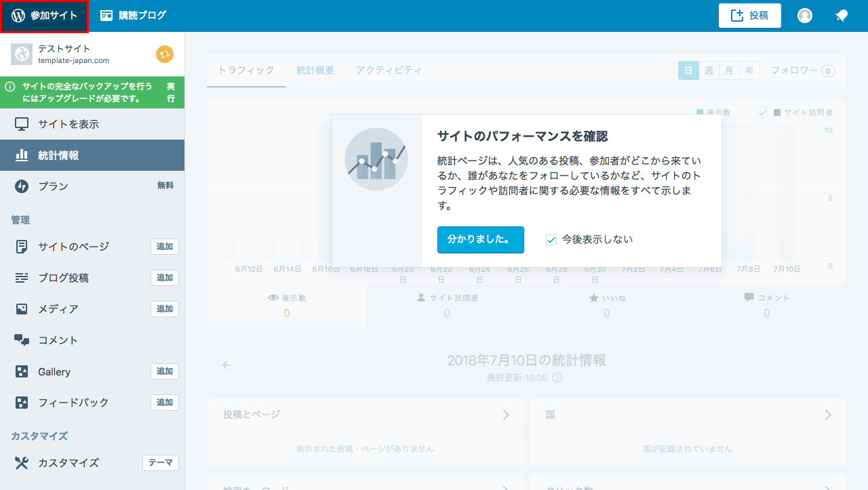Click the bar chart icon for 統計情報
This screenshot has height=490, width=868.
tap(22, 155)
